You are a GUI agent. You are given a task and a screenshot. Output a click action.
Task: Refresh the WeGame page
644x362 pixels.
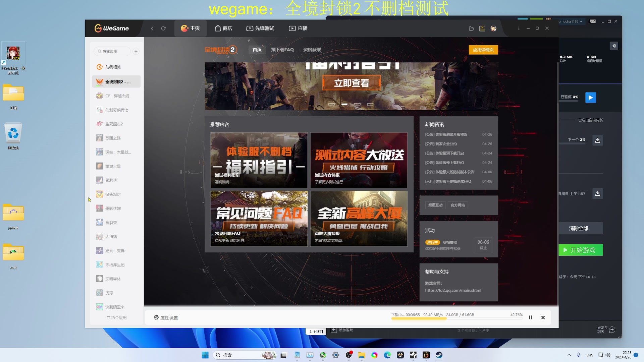pos(163,28)
